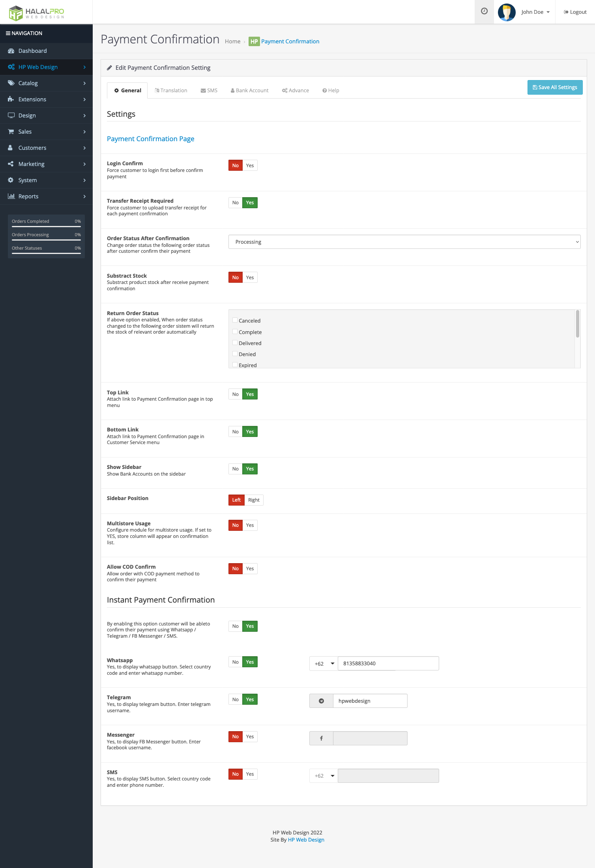Click the pencil edit icon in panel heading
The height and width of the screenshot is (868, 595).
(109, 68)
